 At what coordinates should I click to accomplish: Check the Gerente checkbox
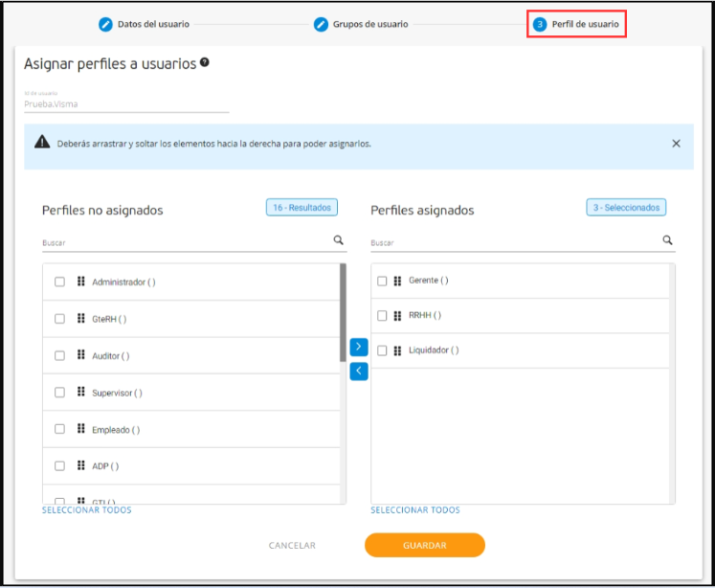(x=382, y=281)
